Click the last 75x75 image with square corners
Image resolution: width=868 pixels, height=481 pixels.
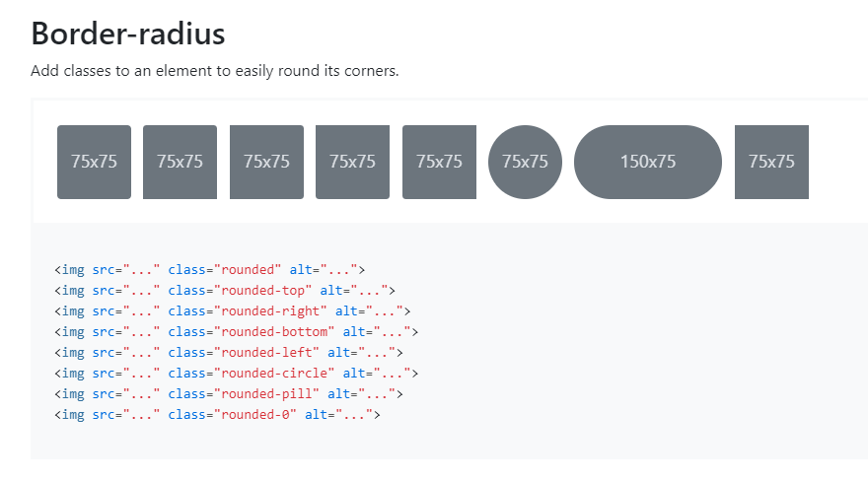click(x=771, y=162)
